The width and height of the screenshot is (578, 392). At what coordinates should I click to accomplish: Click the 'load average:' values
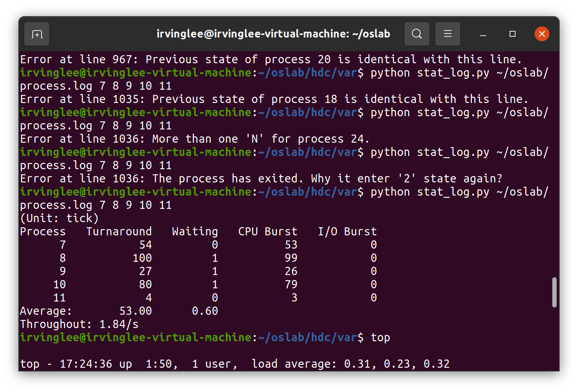coord(397,364)
